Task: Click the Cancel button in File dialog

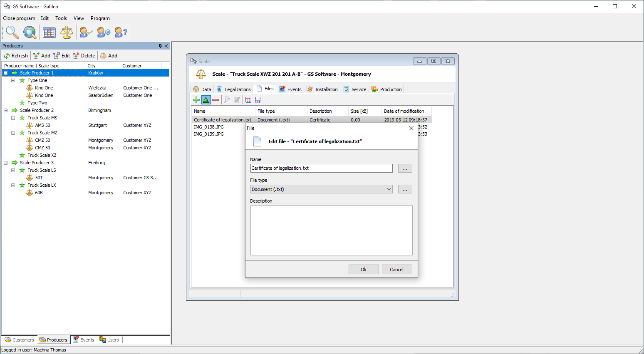Action: [x=396, y=270]
